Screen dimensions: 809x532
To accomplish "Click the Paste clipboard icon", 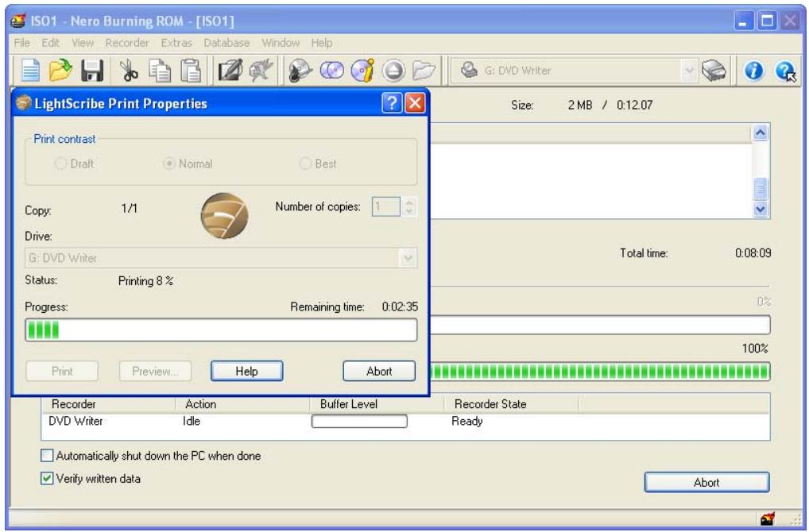I will 191,71.
